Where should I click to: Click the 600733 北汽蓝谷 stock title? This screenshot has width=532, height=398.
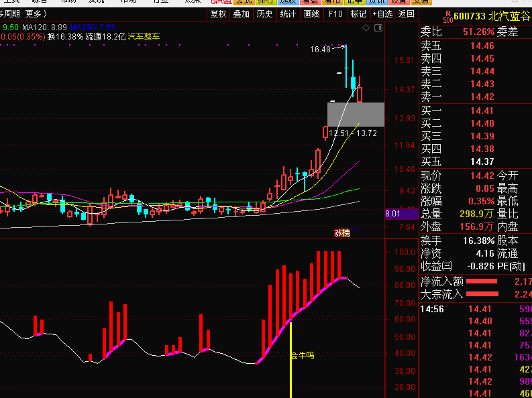click(492, 16)
